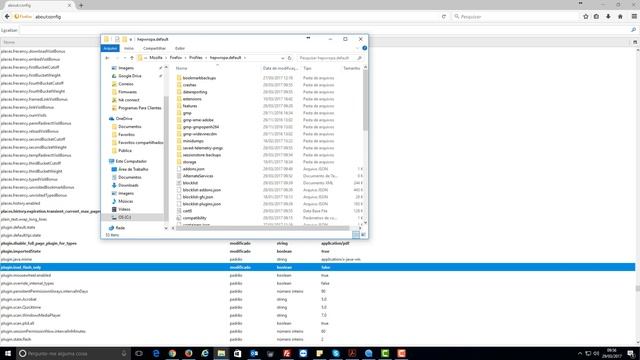Reload the about:config page
Image resolution: width=640 pixels, height=360 pixels.
pyautogui.click(x=444, y=17)
